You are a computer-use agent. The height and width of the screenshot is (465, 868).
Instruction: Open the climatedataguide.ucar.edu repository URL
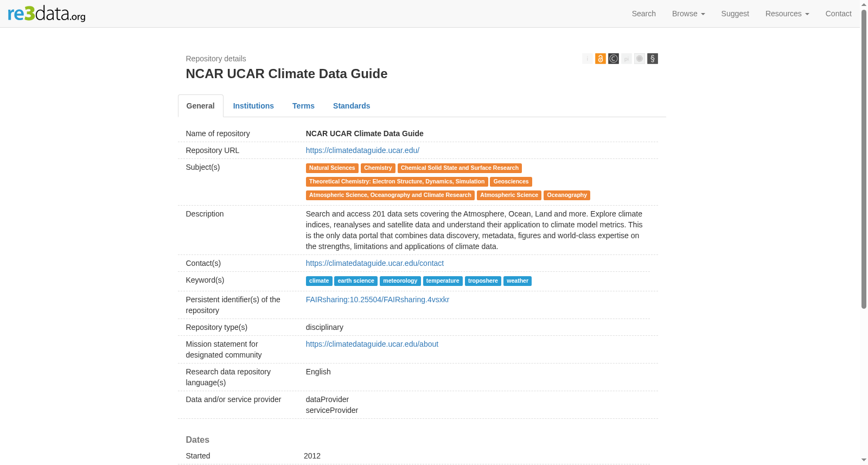362,150
